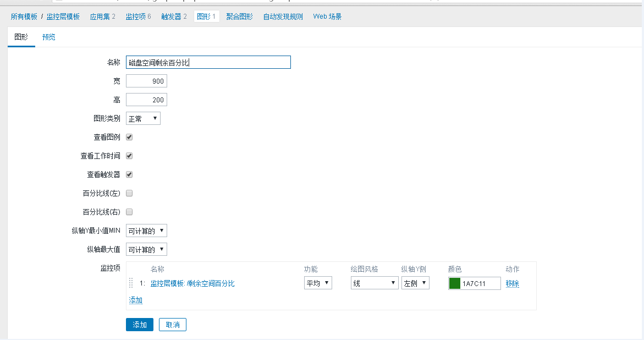Open the 图形类别 dropdown showing 正常
644x340 pixels.
pyautogui.click(x=143, y=119)
